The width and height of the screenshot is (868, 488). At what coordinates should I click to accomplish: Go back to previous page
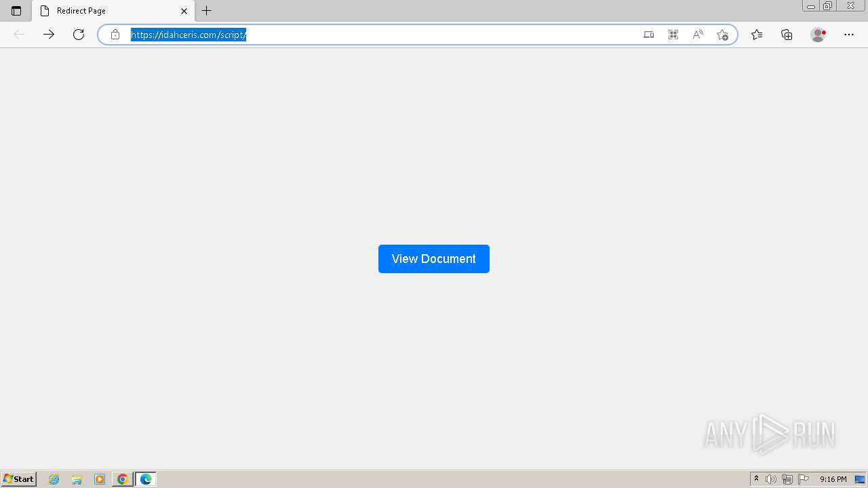(x=19, y=35)
